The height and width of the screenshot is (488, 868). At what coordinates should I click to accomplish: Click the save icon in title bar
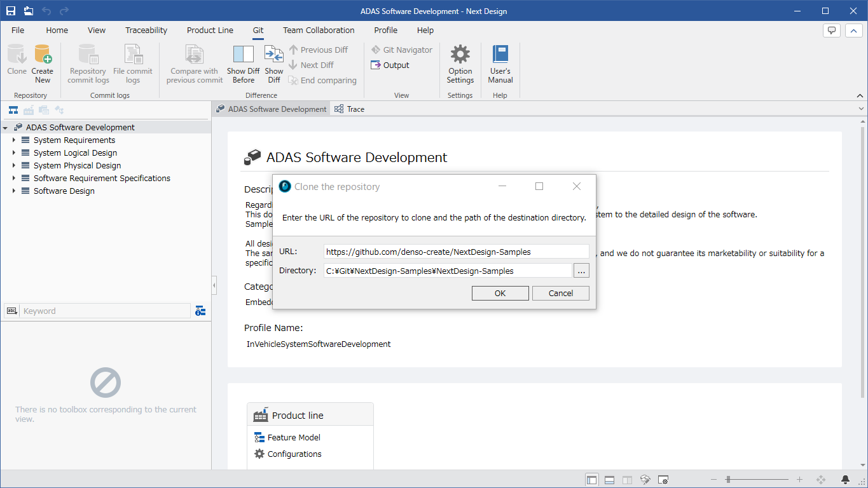tap(11, 11)
